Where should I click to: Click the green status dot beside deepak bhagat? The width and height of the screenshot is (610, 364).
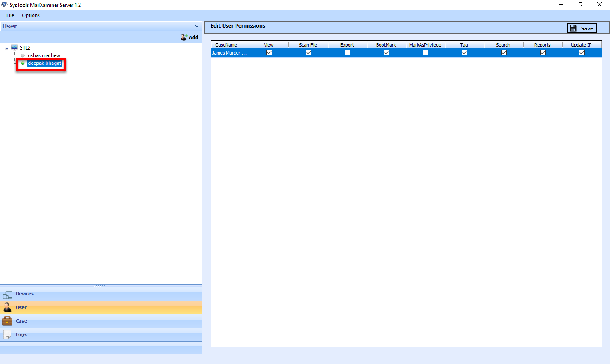[x=23, y=63]
